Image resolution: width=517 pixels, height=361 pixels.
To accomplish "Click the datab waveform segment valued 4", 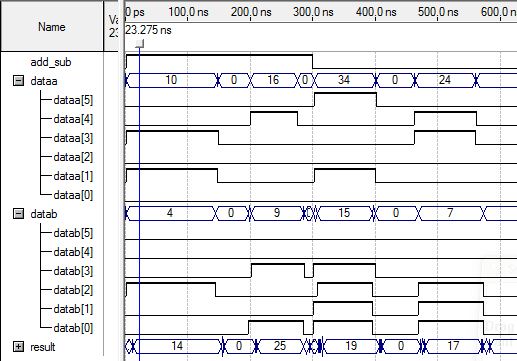I will pos(170,213).
